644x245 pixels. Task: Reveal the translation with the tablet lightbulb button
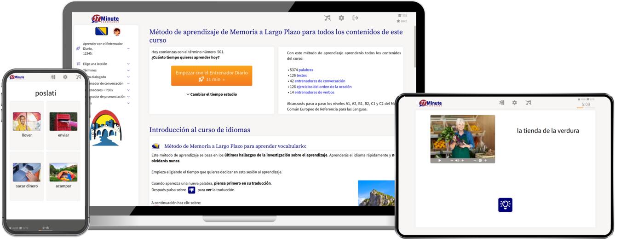click(505, 205)
